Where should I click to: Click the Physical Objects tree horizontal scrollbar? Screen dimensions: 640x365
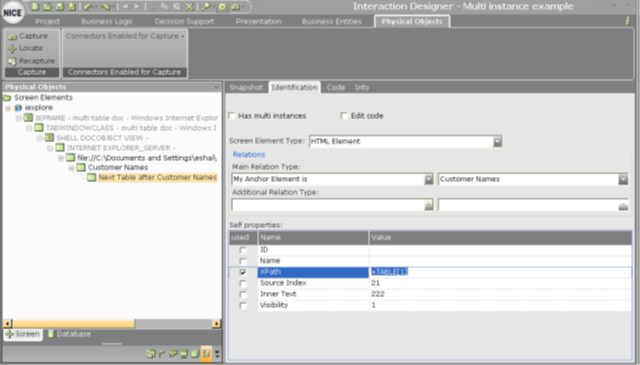(x=112, y=324)
